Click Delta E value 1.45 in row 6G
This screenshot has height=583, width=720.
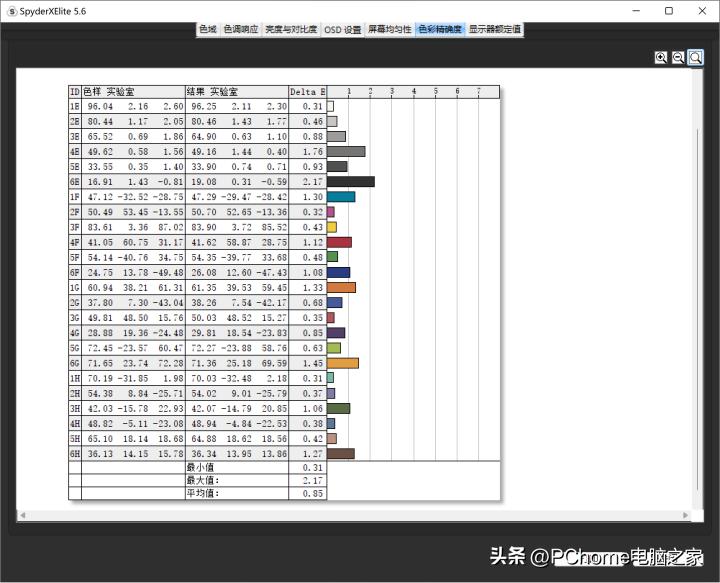tap(313, 363)
